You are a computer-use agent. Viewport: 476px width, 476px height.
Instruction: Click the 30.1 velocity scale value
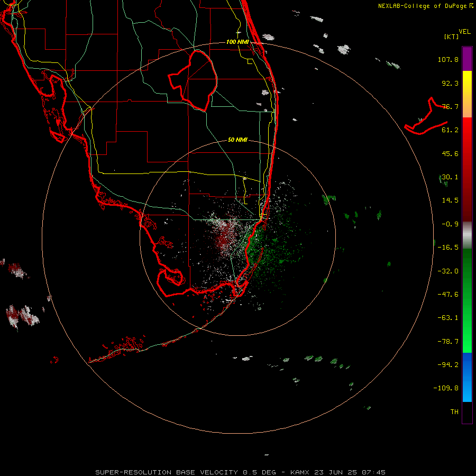point(450,177)
